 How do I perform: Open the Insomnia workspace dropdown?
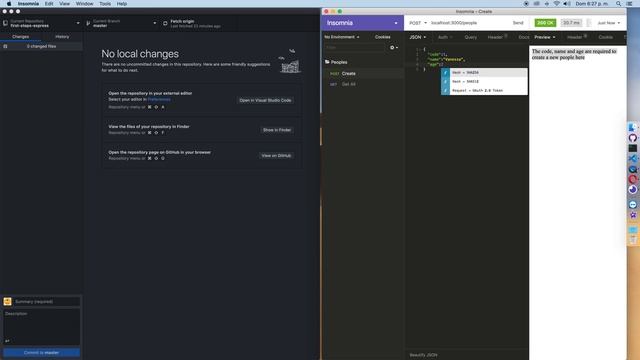click(362, 23)
